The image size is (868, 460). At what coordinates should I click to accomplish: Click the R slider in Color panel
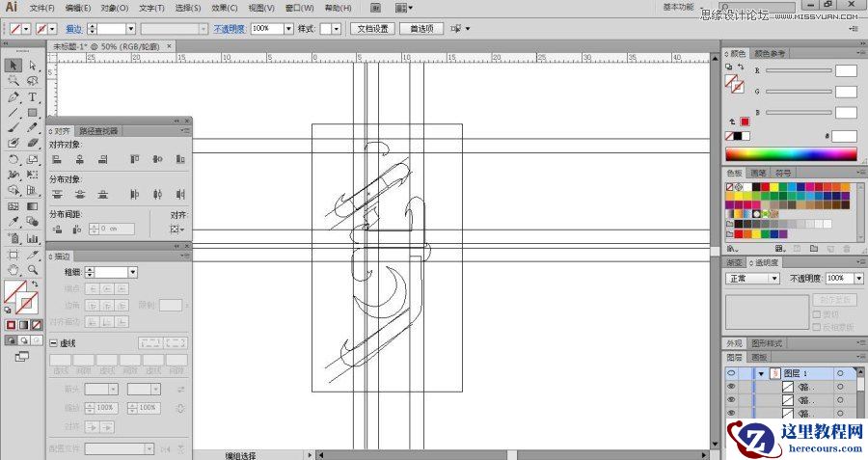tap(799, 70)
